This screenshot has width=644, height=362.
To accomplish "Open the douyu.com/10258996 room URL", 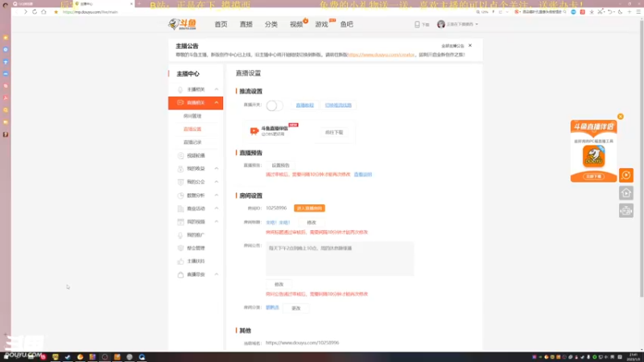I will click(x=303, y=343).
